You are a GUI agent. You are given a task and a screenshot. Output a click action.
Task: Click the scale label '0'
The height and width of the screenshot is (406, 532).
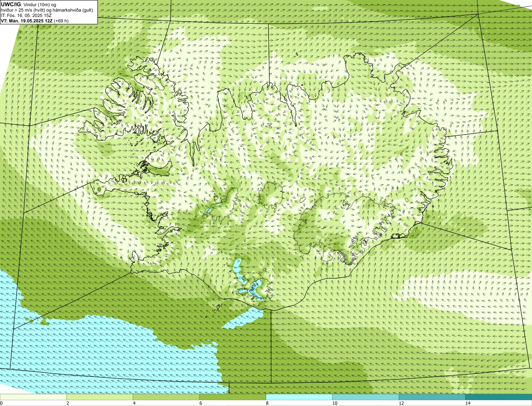(x=1, y=403)
